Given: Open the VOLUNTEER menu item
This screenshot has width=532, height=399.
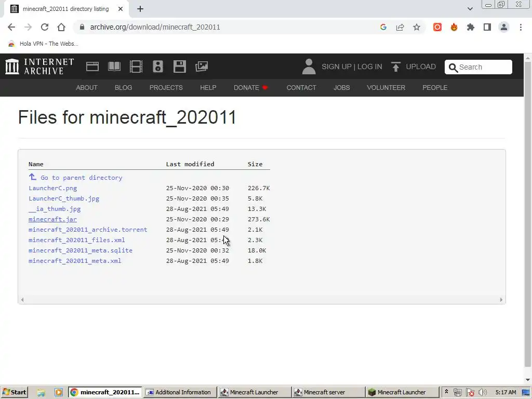Looking at the screenshot, I should 386,87.
